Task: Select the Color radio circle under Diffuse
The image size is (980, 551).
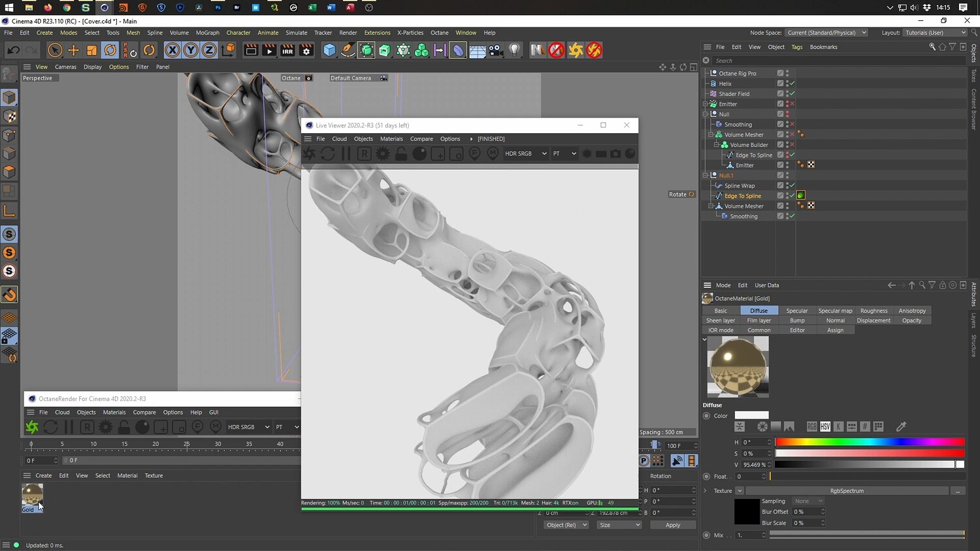Action: click(706, 416)
